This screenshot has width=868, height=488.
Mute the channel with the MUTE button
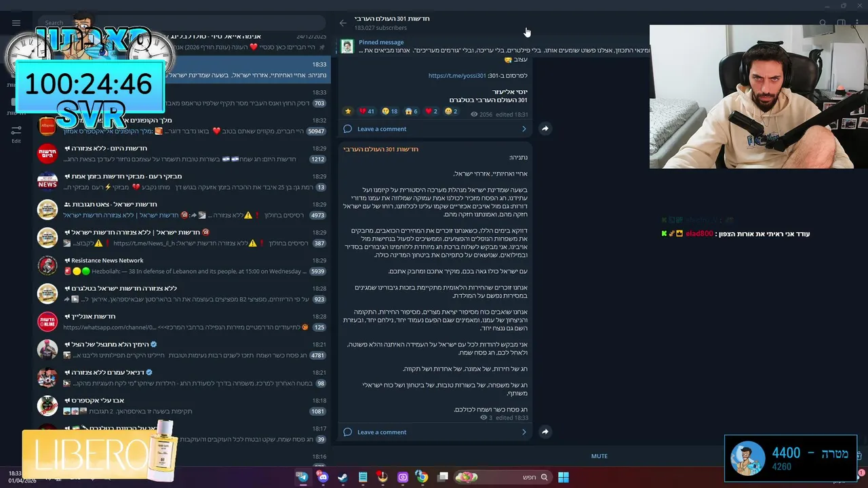599,456
